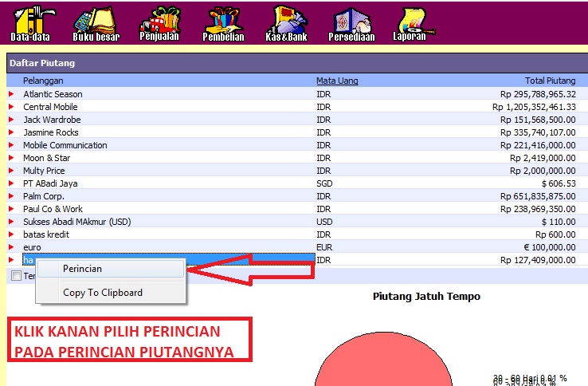Sort by Mata Uang column header

tap(337, 81)
